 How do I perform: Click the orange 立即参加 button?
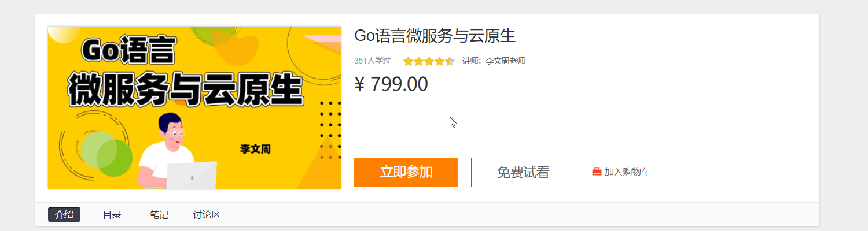(x=406, y=172)
